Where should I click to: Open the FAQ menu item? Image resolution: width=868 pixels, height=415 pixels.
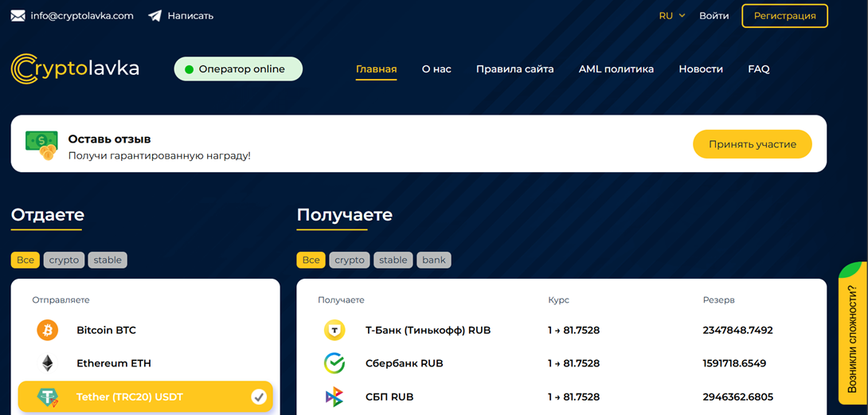pyautogui.click(x=758, y=69)
